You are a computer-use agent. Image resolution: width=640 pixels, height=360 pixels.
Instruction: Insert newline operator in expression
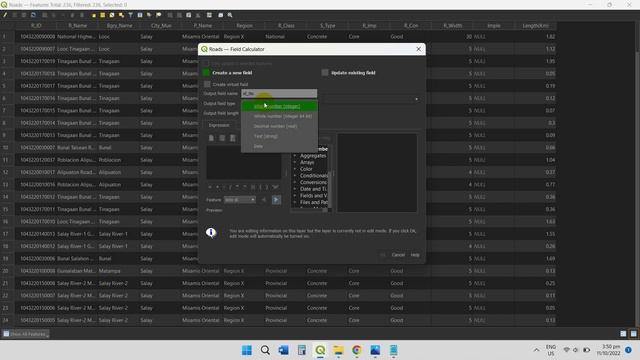(275, 187)
